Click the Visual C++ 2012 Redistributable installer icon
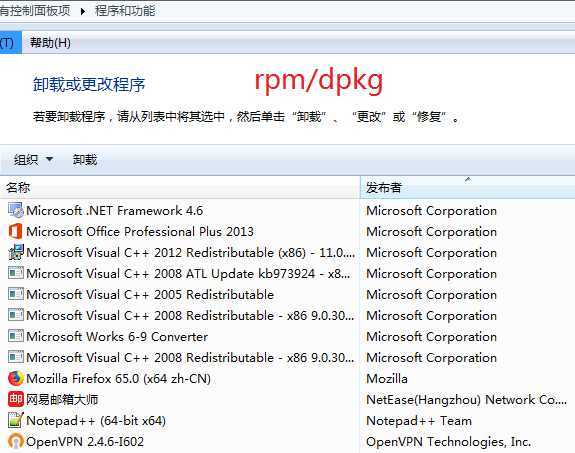The width and height of the screenshot is (575, 453). [x=16, y=252]
